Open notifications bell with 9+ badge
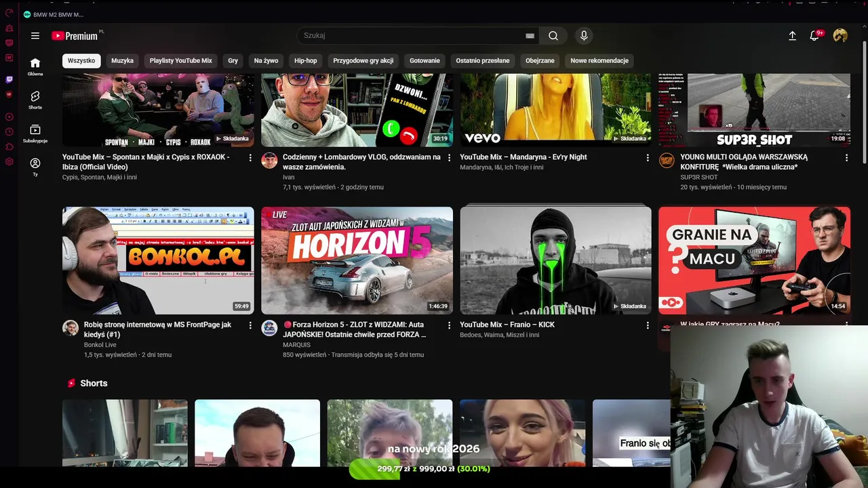Image resolution: width=868 pixels, height=488 pixels. (815, 35)
